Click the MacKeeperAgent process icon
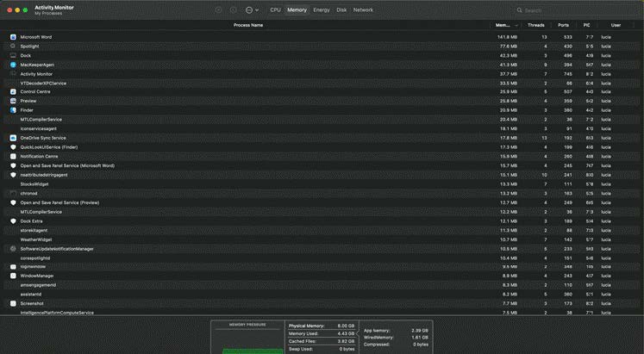The width and height of the screenshot is (644, 354). 13,65
